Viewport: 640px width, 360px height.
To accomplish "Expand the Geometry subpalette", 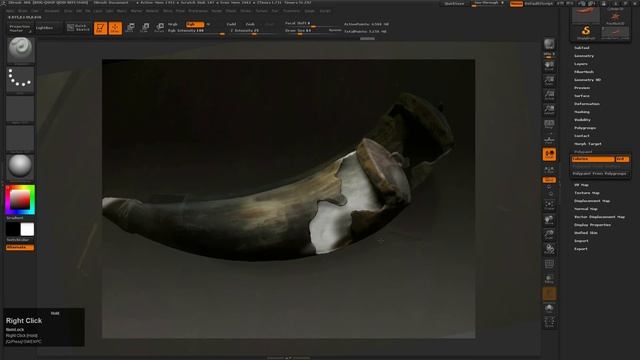I will [584, 56].
